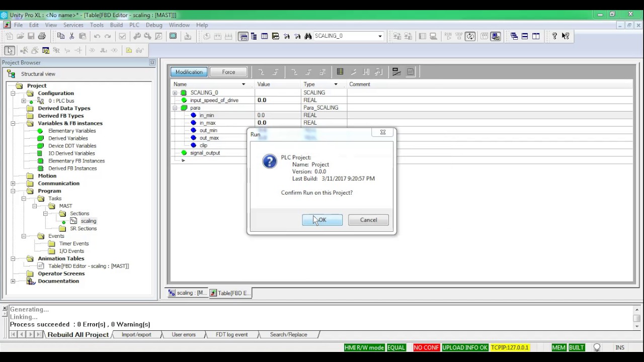Toggle the Force button in animation table
Viewport: 644px width, 362px height.
tap(228, 72)
